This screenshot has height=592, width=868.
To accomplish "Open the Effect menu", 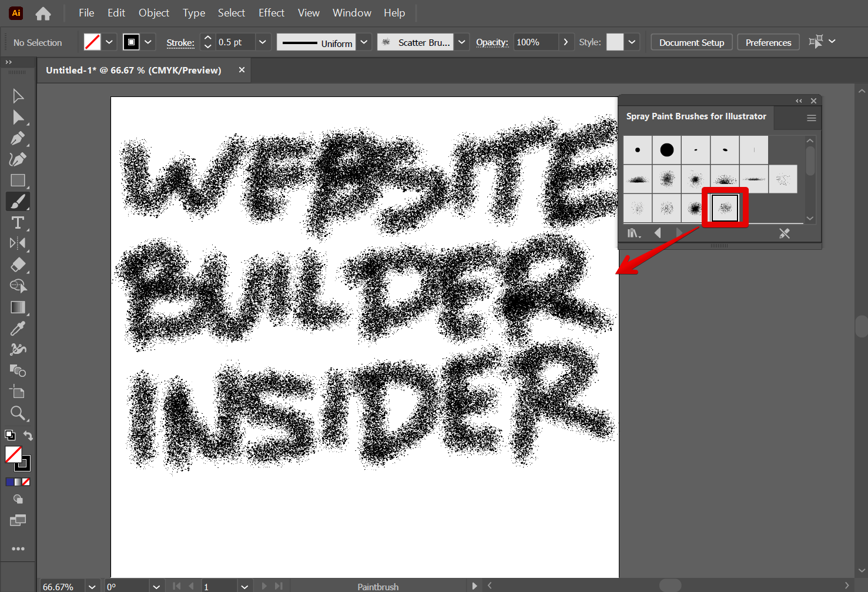I will tap(271, 13).
